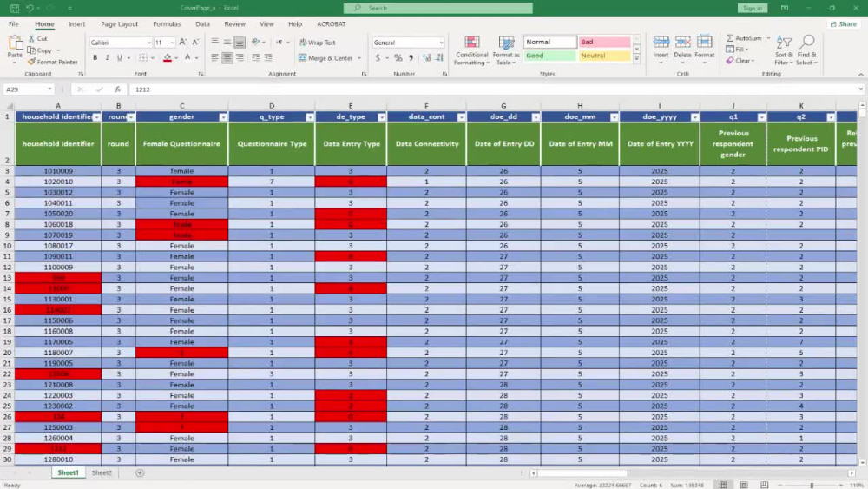Click AutoSum
868x489 pixels.
point(744,38)
